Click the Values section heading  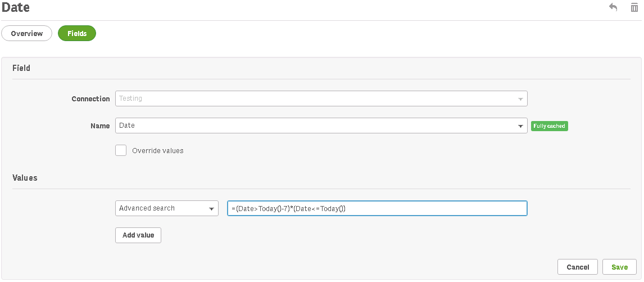[25, 178]
